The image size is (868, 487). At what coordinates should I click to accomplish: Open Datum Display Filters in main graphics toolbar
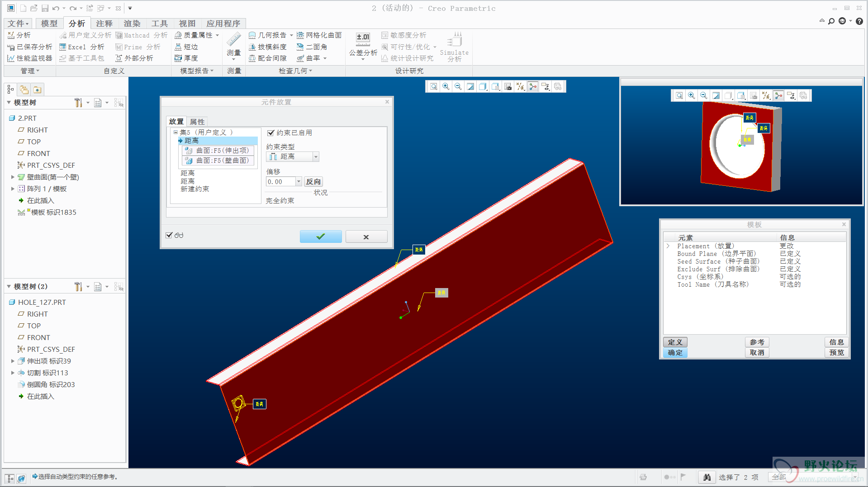tap(521, 86)
